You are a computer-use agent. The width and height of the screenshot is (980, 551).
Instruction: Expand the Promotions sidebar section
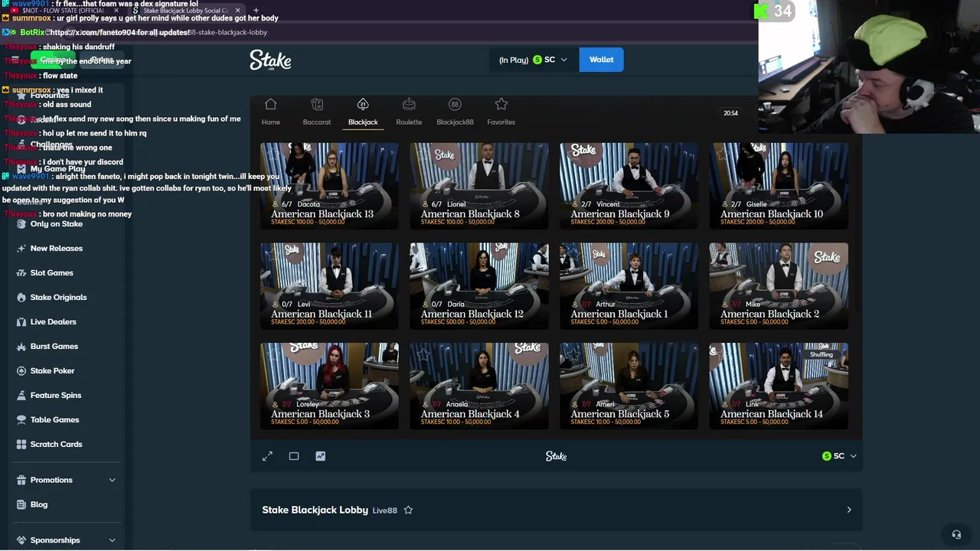pyautogui.click(x=66, y=480)
